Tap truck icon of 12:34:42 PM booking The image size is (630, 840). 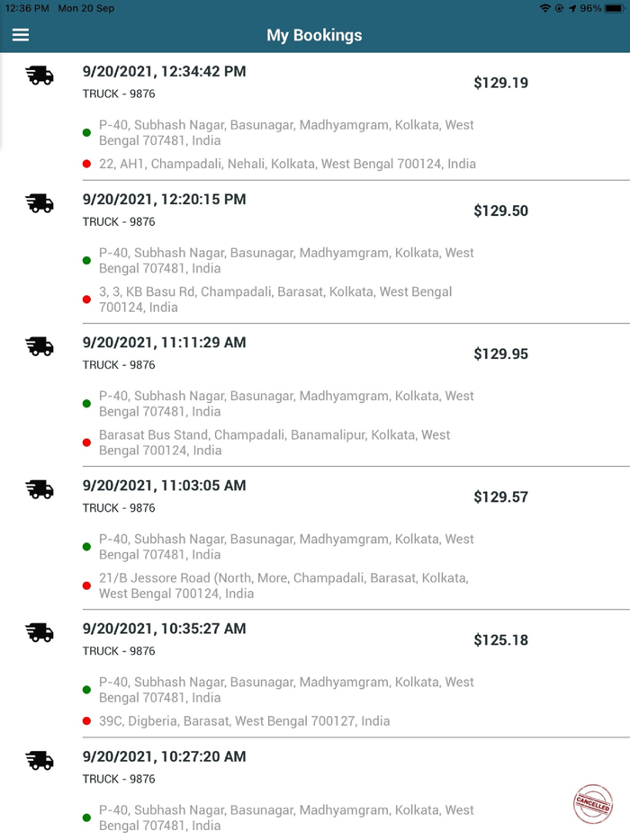pyautogui.click(x=40, y=76)
